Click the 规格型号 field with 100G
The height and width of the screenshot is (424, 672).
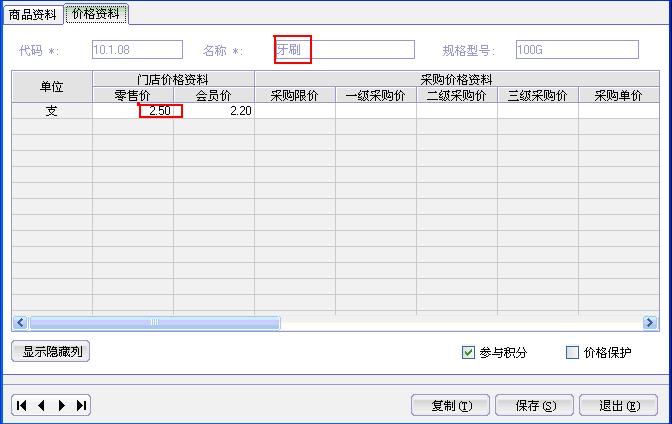(x=577, y=50)
